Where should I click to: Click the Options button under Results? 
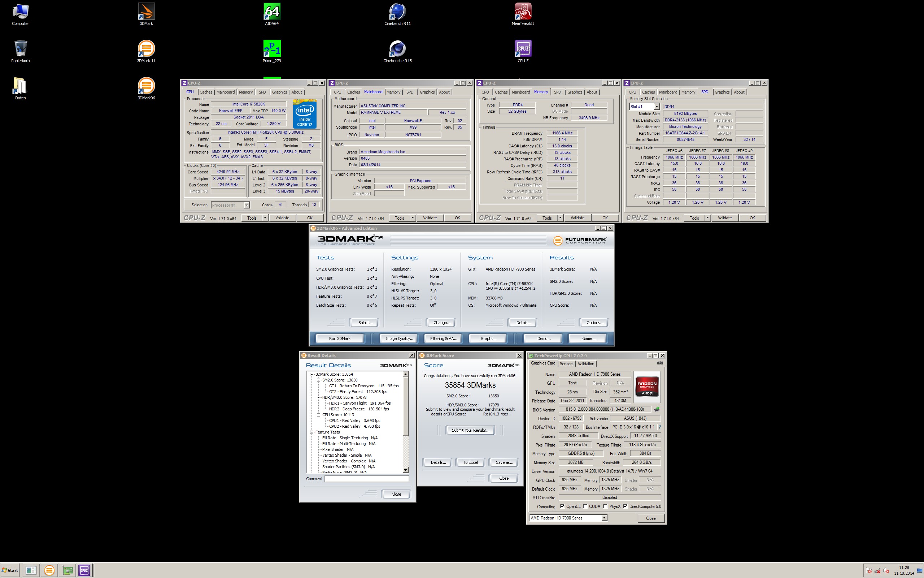[x=594, y=323]
